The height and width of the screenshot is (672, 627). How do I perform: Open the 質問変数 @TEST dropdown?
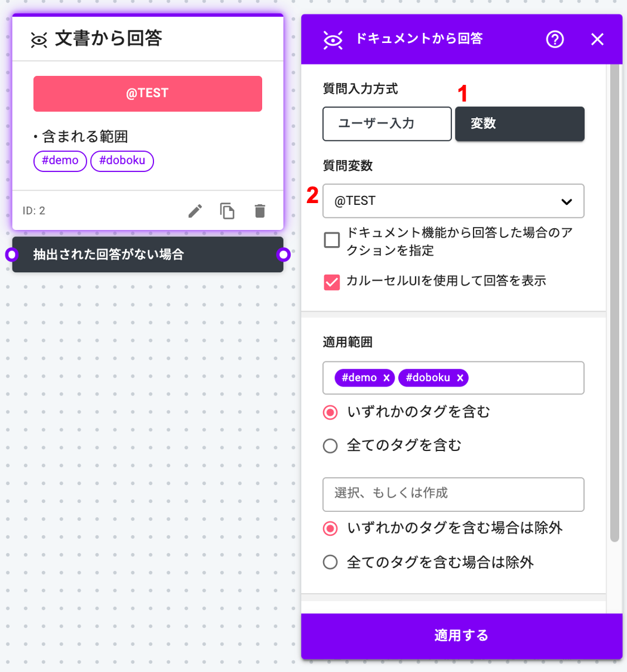point(453,201)
